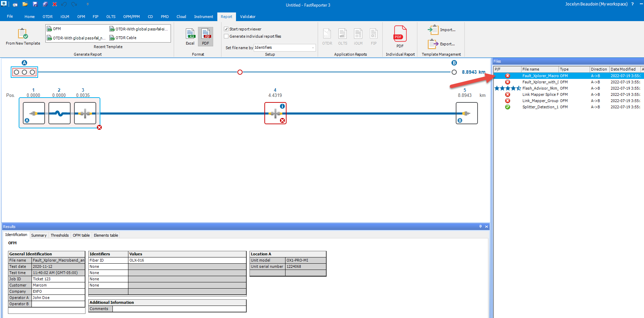Select failed connector element 4 at 4.4319
The image size is (644, 318).
(275, 113)
